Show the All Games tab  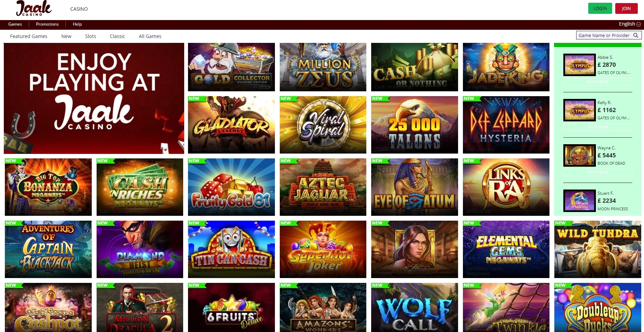(x=150, y=36)
